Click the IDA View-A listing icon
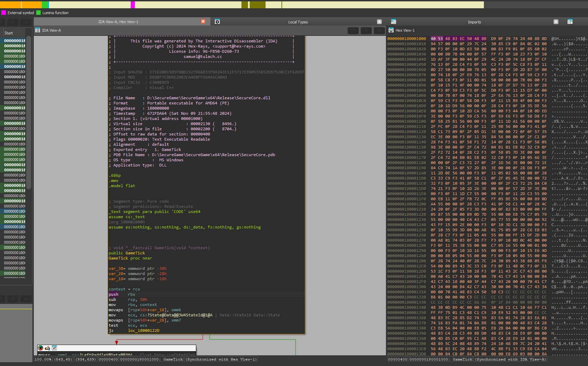Image resolution: width=588 pixels, height=366 pixels. pyautogui.click(x=38, y=30)
